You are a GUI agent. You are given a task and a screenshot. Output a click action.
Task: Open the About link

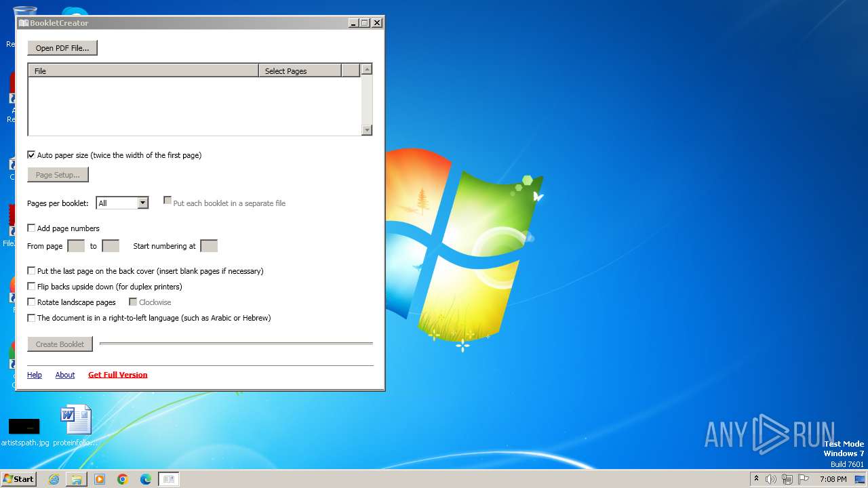coord(65,375)
